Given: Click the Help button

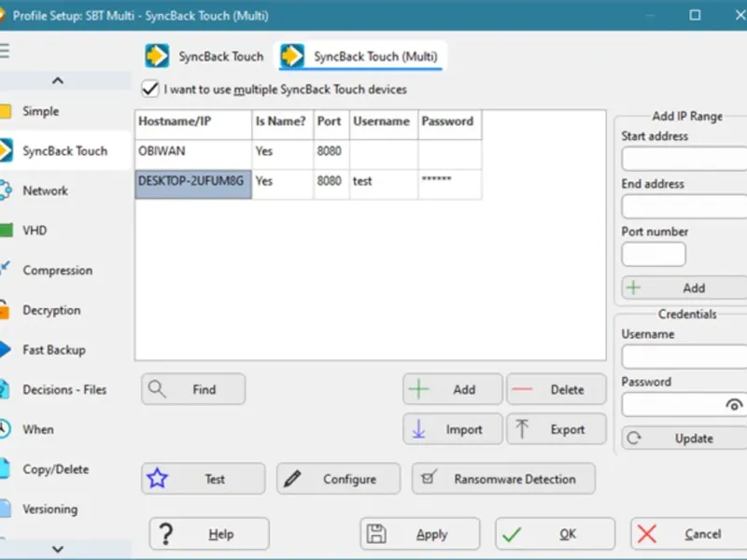Looking at the screenshot, I should pos(209,534).
